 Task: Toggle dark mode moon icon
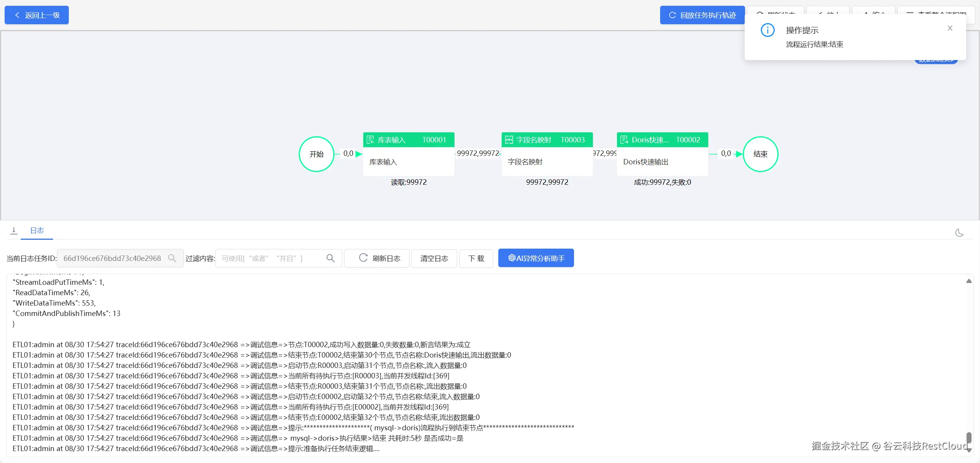tap(959, 232)
